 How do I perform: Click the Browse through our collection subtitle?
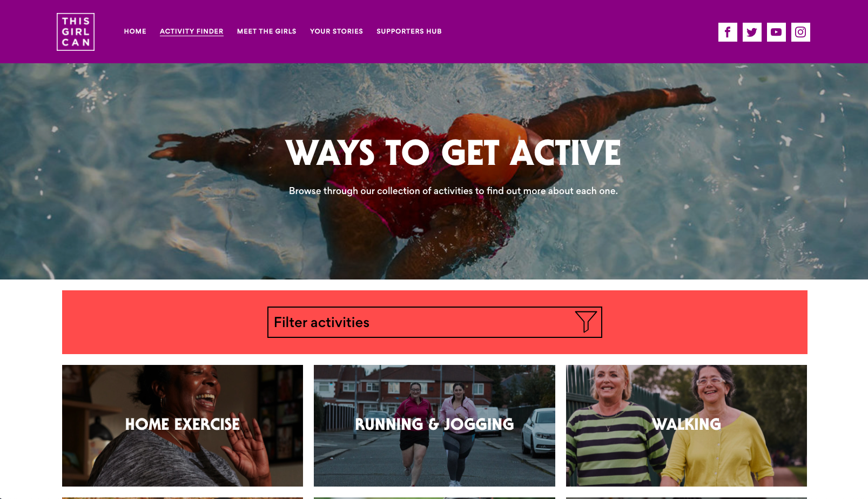(x=453, y=191)
